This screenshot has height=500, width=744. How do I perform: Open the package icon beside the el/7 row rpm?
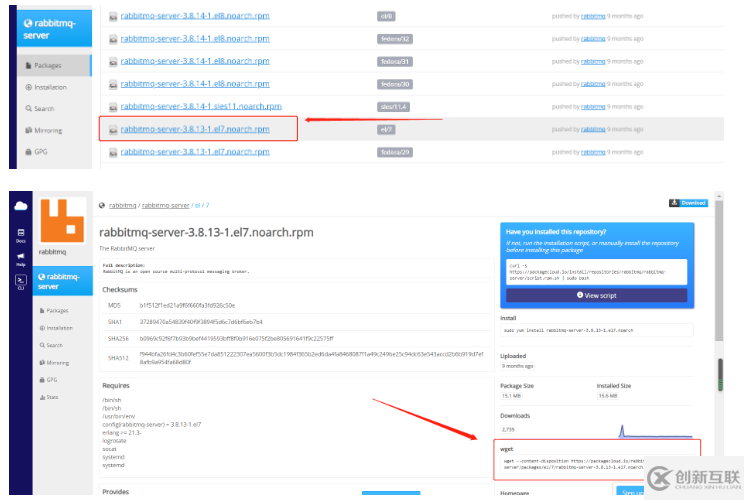click(113, 130)
